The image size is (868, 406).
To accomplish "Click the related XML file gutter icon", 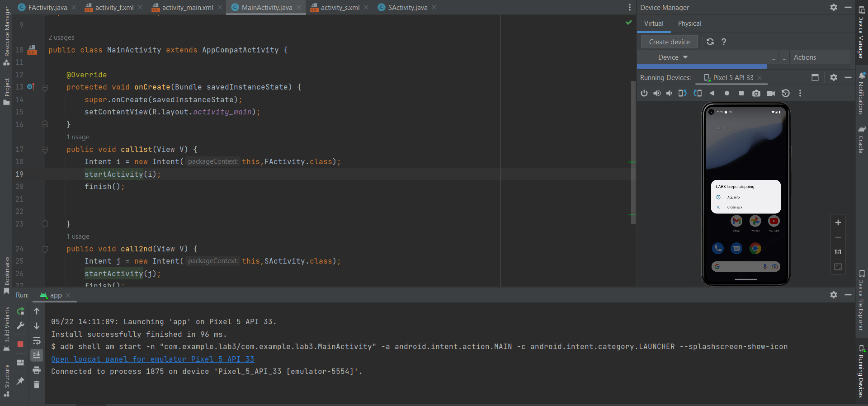I will tap(32, 50).
